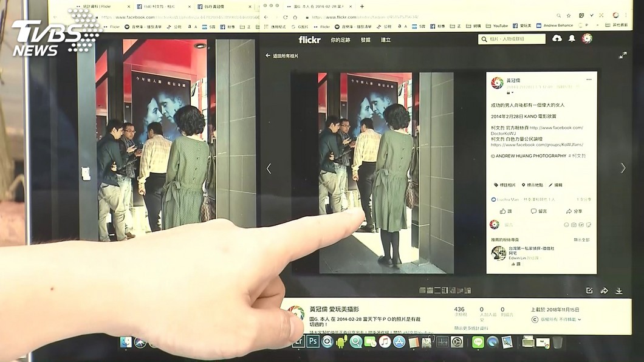Click the main Flickr photo
644x362 pixels.
pos(386,172)
